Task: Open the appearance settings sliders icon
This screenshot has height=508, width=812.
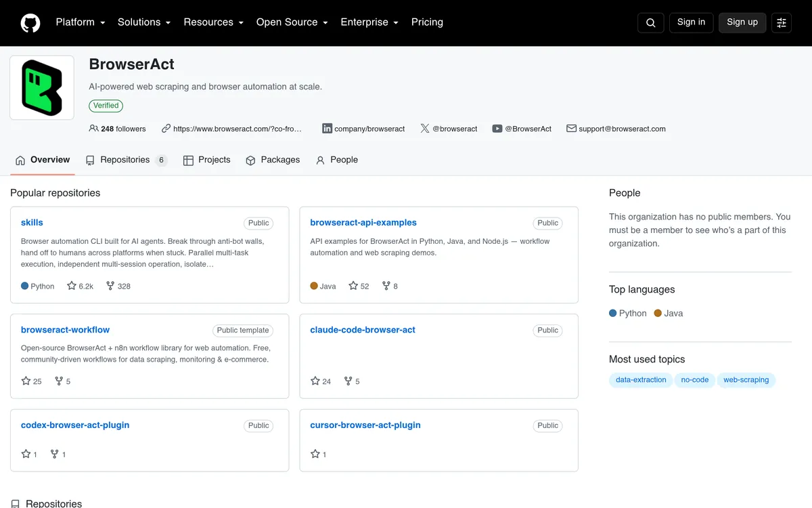Action: pyautogui.click(x=782, y=22)
